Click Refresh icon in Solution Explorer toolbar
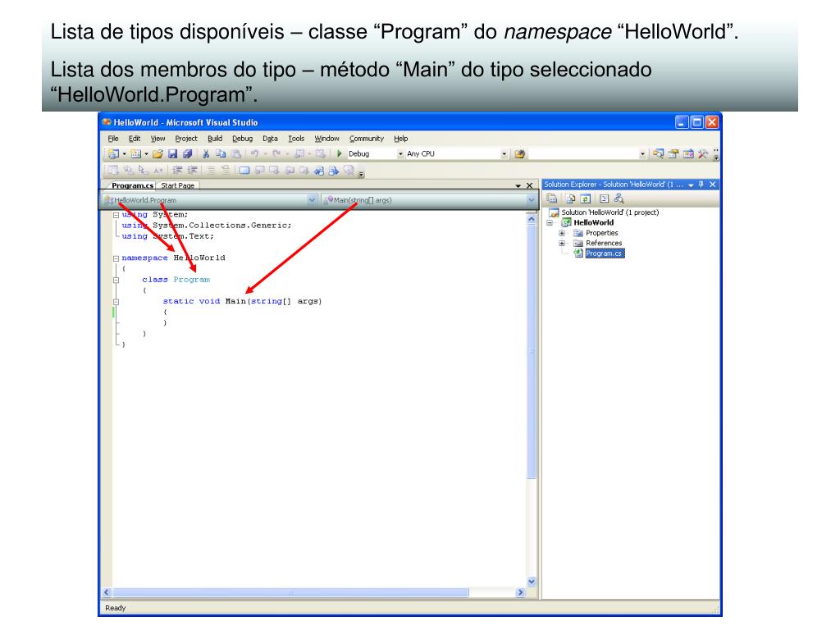Screen dimensions: 840x630 click(x=586, y=199)
